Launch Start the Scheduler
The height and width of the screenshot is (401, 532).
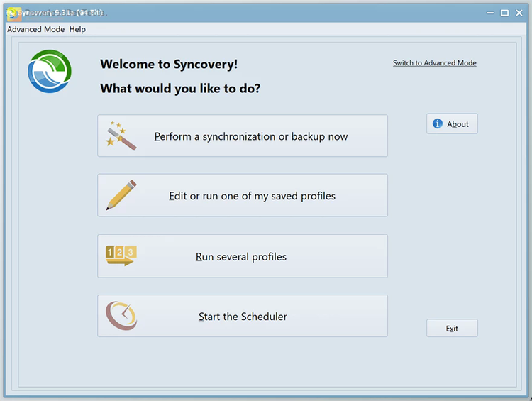(243, 317)
